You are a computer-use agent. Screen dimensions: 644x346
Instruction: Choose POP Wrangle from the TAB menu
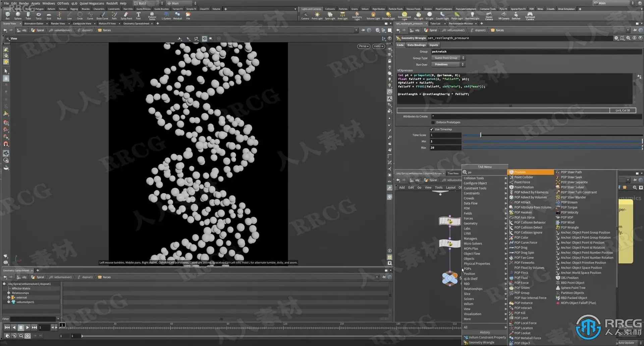click(570, 228)
